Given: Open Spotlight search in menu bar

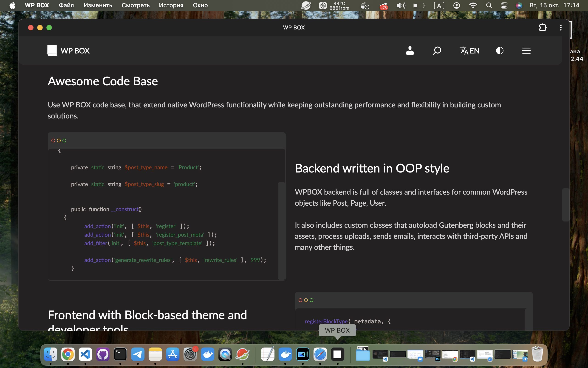Looking at the screenshot, I should tap(489, 5).
